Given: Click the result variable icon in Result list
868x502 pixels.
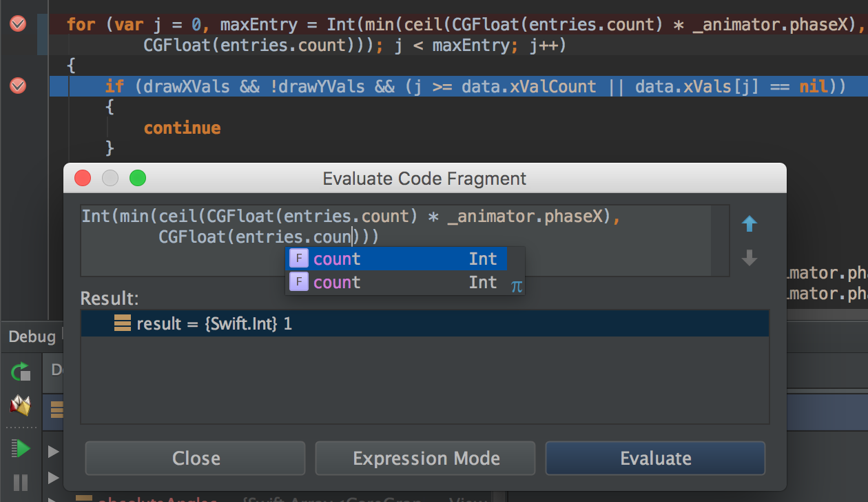Looking at the screenshot, I should click(123, 323).
